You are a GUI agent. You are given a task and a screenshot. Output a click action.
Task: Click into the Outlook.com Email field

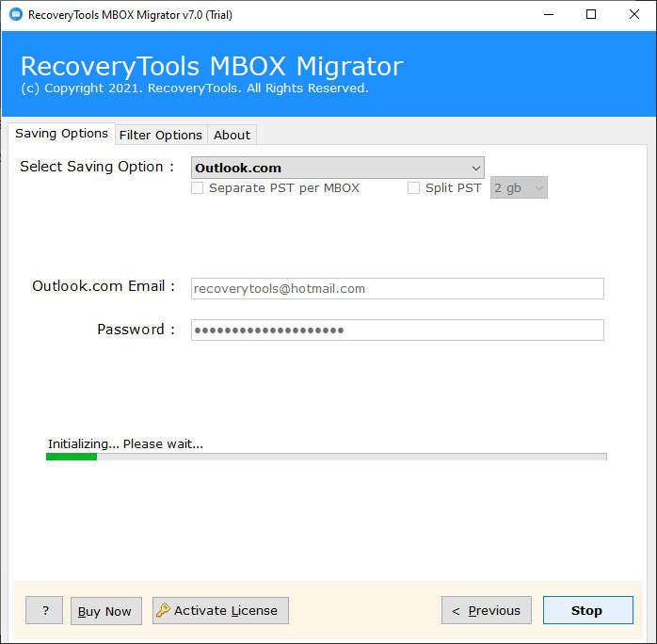397,288
